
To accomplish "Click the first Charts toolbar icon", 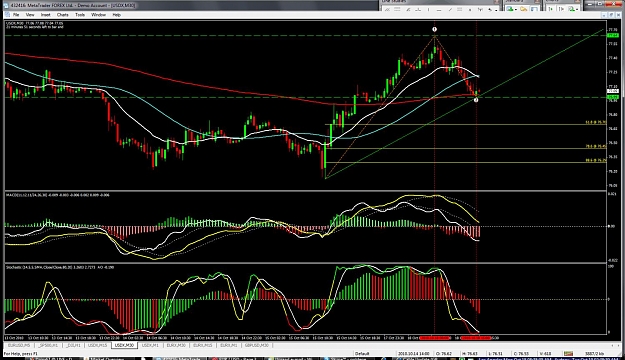I will pyautogui.click(x=550, y=9).
